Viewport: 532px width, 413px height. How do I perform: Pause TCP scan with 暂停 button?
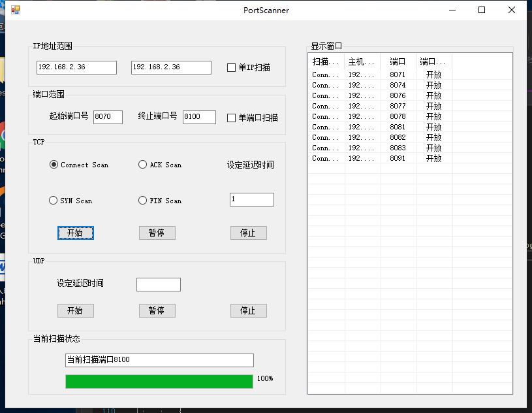point(157,233)
